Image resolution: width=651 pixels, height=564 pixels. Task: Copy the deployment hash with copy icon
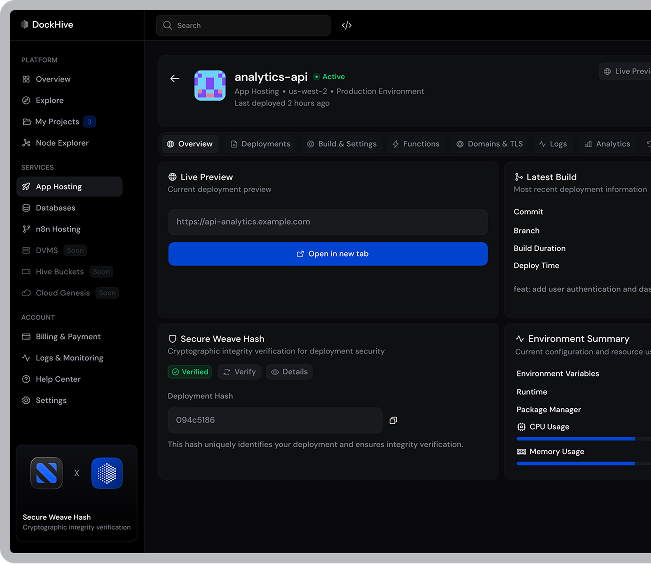[393, 420]
